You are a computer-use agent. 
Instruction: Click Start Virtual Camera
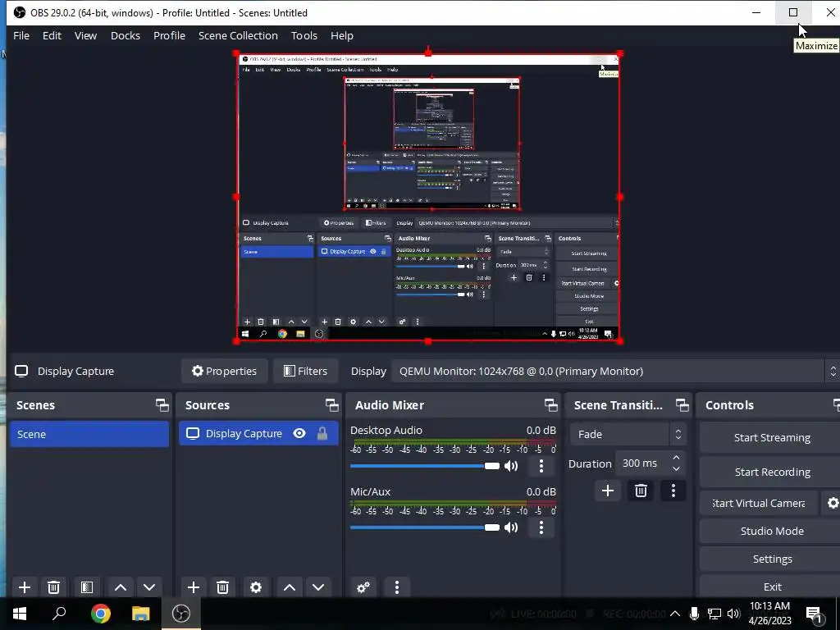[x=759, y=503]
